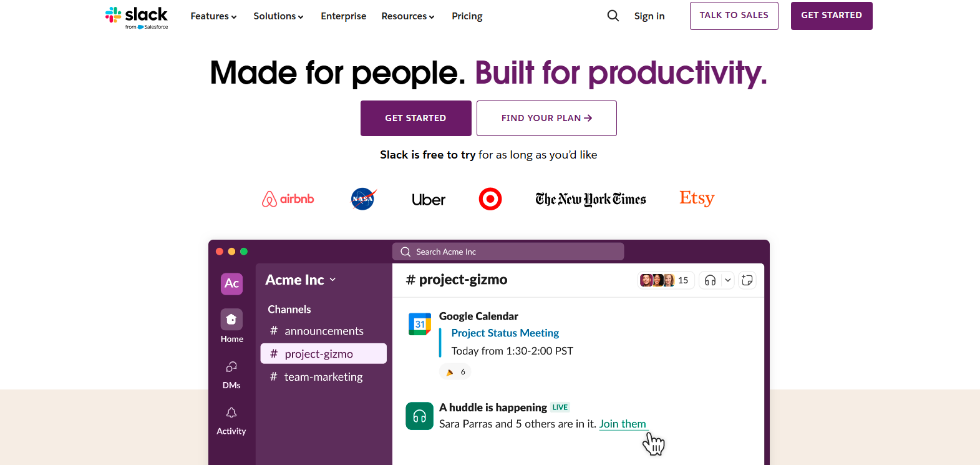Open the Home icon in the sidebar
The height and width of the screenshot is (465, 980).
231,320
